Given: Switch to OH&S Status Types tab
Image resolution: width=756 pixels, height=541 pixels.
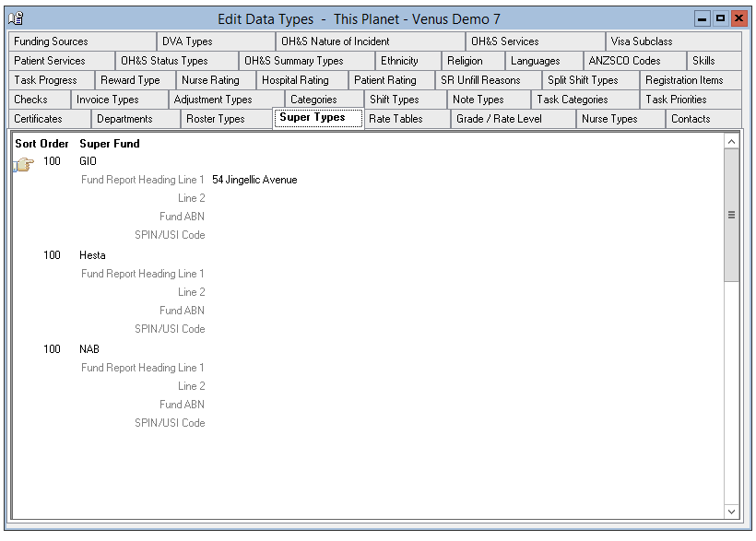Looking at the screenshot, I should pos(177,61).
